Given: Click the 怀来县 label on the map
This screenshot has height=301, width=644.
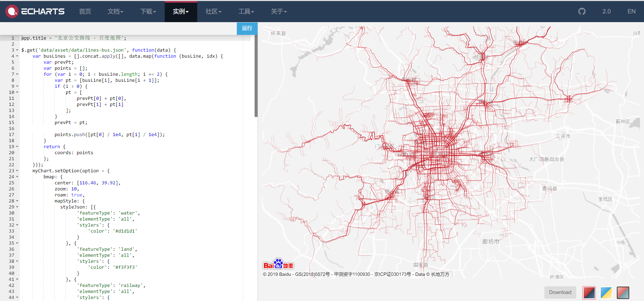Looking at the screenshot, I should [278, 34].
